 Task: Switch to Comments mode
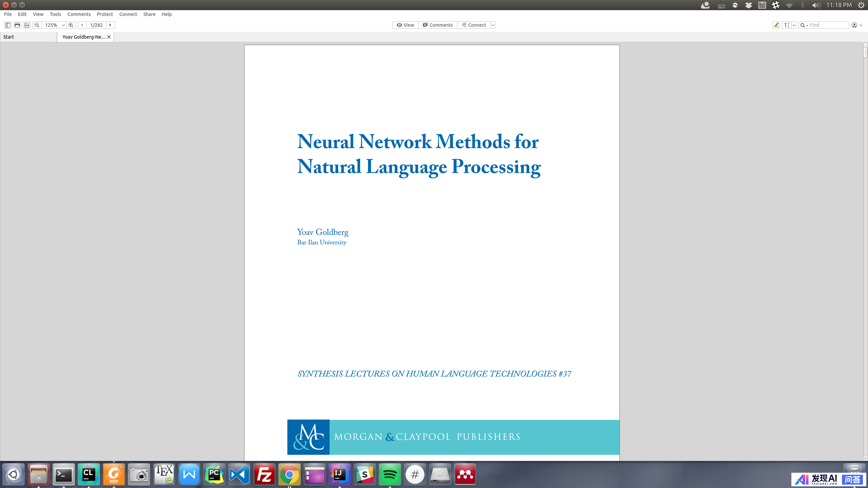point(438,25)
